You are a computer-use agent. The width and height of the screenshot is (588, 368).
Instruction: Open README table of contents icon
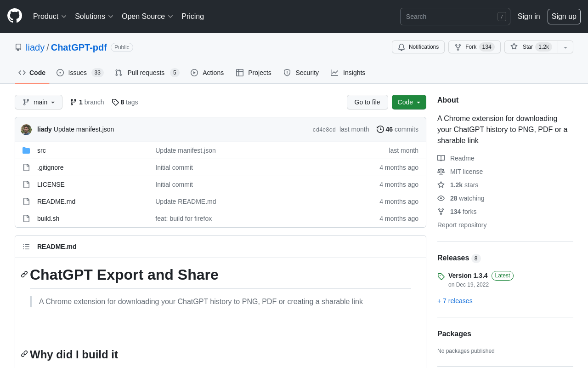point(26,247)
